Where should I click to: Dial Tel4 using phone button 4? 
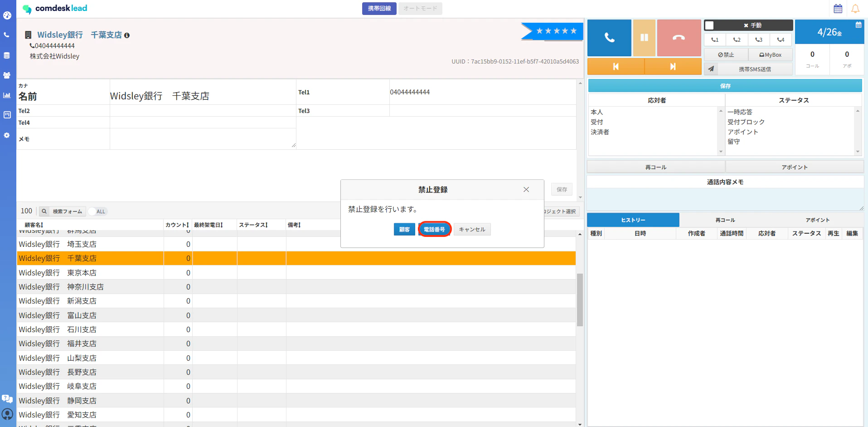[781, 39]
